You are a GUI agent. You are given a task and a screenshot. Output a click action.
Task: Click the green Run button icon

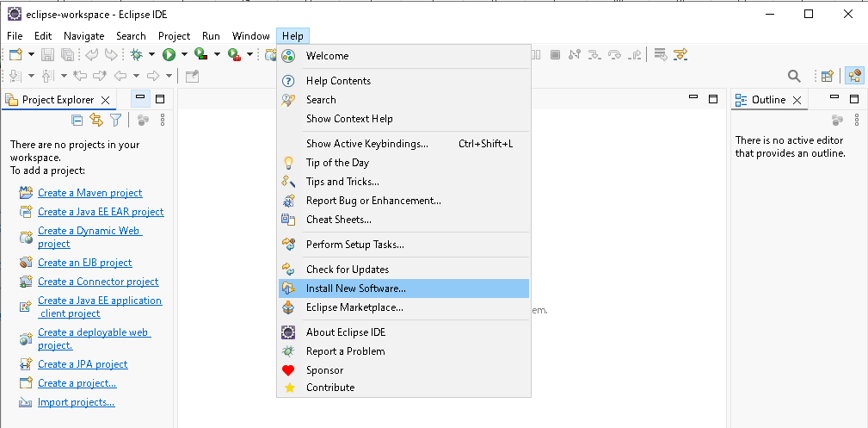(169, 54)
